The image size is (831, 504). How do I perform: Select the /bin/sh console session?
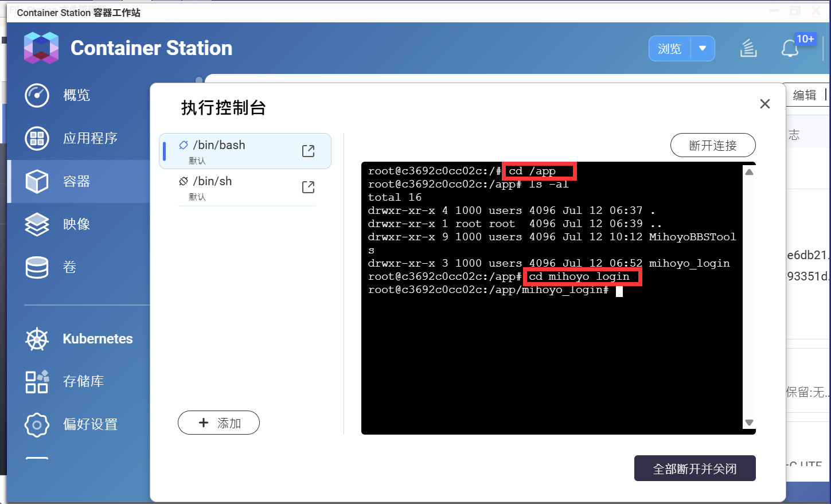tap(245, 187)
